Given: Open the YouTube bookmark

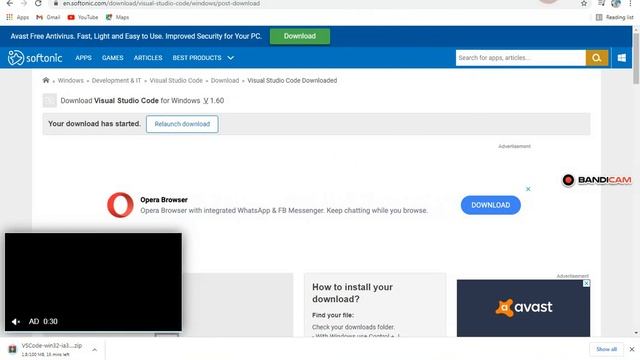Looking at the screenshot, I should coord(83,17).
